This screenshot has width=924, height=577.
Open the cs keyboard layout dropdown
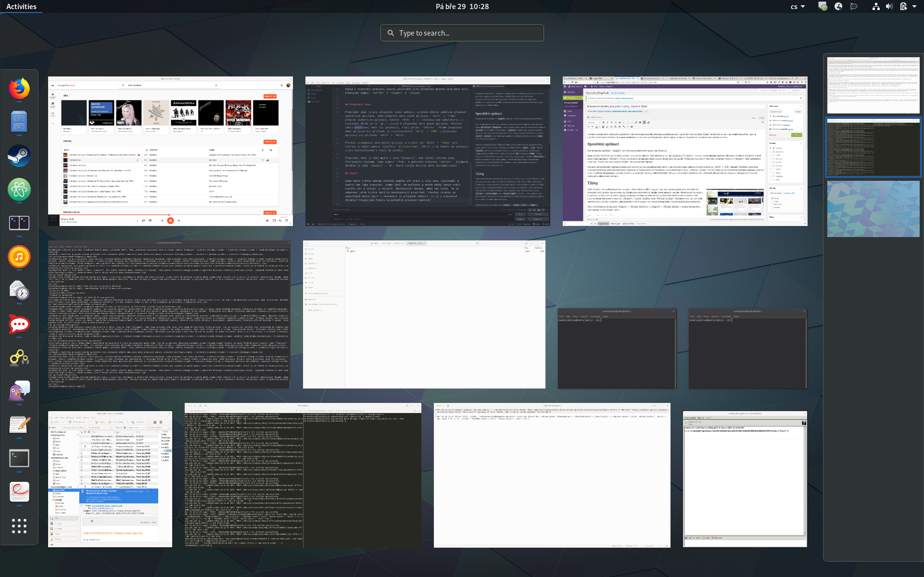797,7
